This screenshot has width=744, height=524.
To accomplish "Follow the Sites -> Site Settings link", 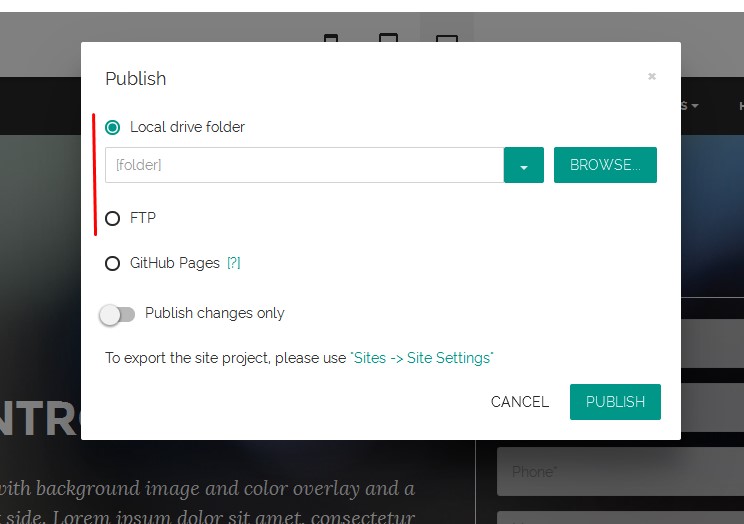I will coord(422,358).
